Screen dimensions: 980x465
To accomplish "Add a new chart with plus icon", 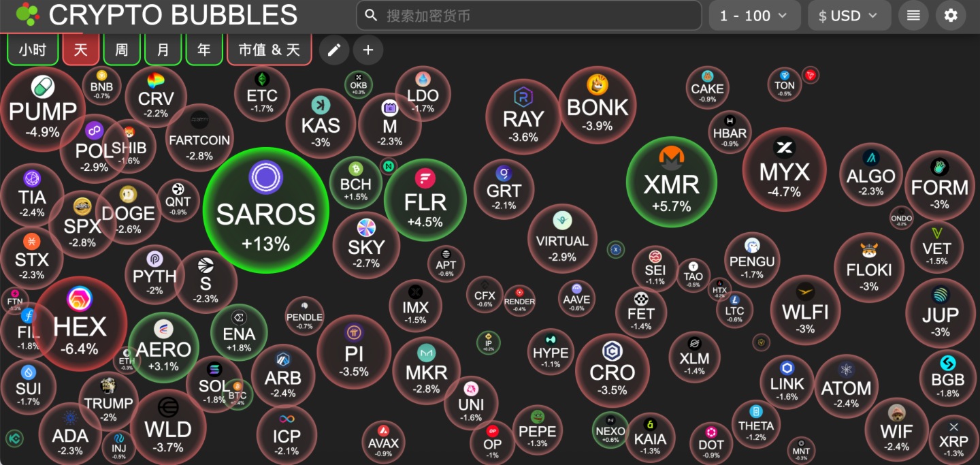I will tap(368, 50).
